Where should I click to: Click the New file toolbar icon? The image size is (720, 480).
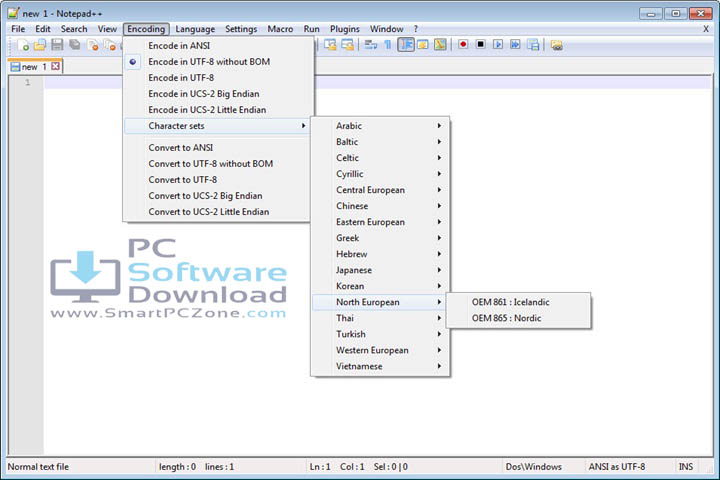23,45
